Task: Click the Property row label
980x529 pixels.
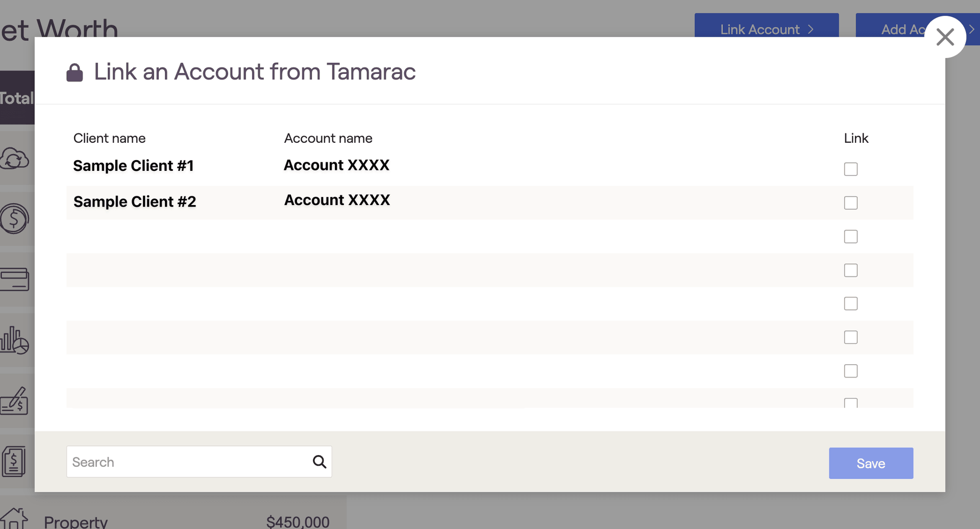Action: 76,522
